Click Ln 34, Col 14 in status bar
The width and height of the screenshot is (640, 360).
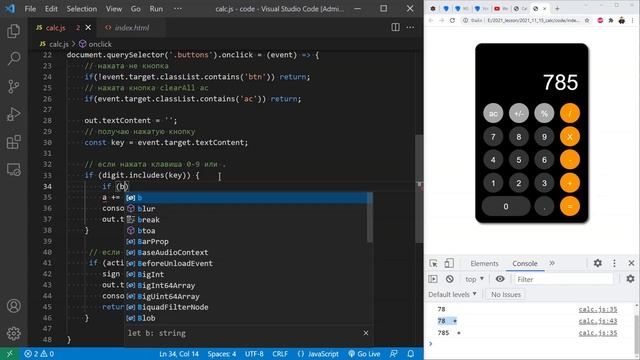point(179,354)
